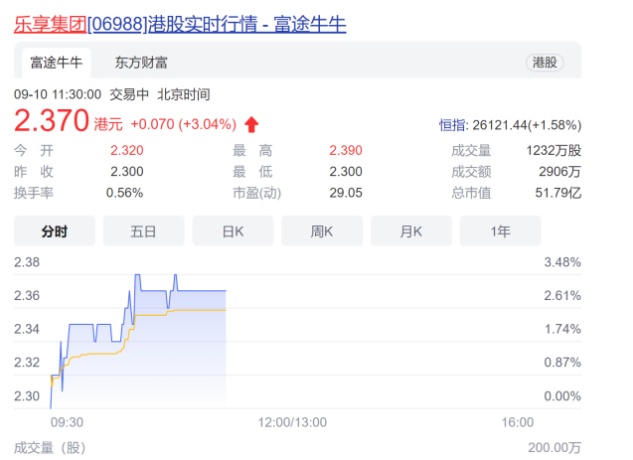This screenshot has height=460, width=633.
Task: Select the 五日 chart tab
Action: 143,231
